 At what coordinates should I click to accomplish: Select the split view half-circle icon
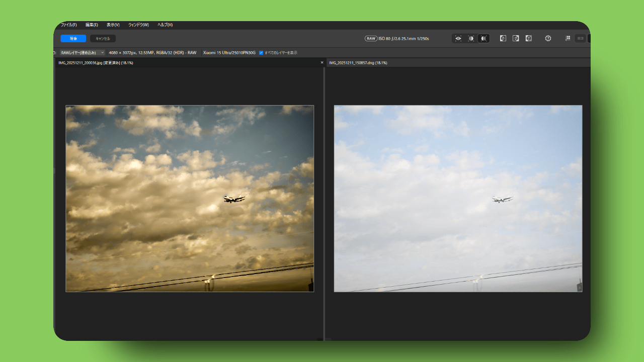(471, 38)
